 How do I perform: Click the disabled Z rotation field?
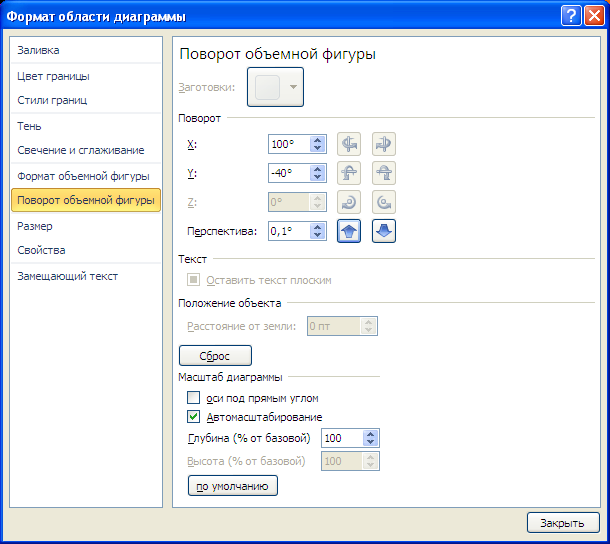point(289,202)
